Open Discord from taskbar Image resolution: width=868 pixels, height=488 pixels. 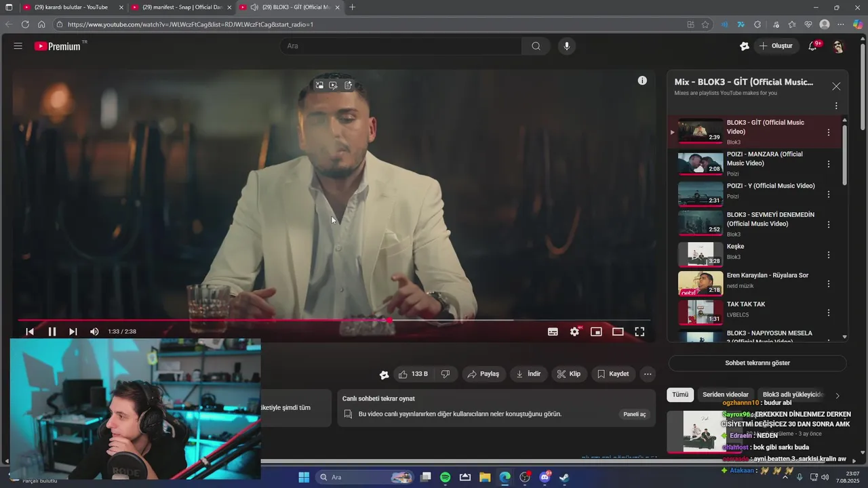click(x=545, y=477)
